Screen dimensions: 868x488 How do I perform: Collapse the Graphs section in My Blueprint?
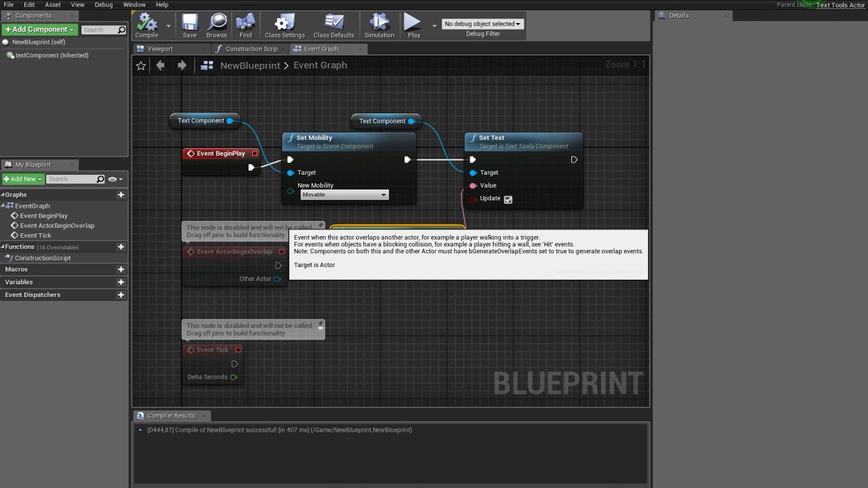coord(3,195)
